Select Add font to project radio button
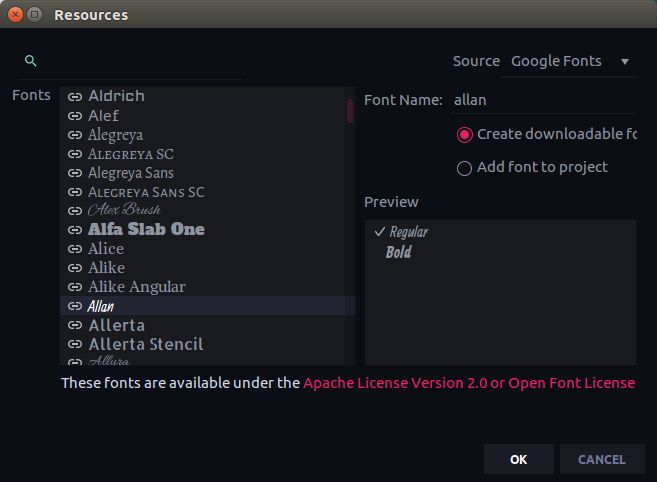 point(464,168)
